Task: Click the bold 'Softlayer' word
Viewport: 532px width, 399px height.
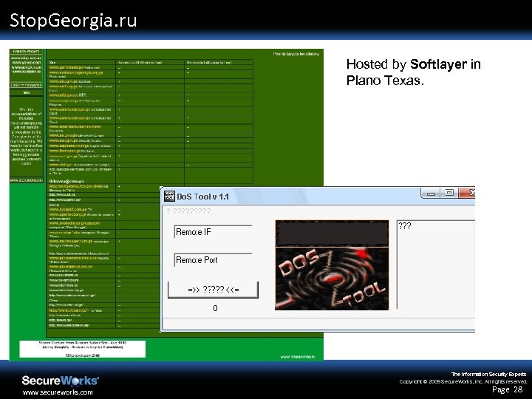Action: (438, 64)
